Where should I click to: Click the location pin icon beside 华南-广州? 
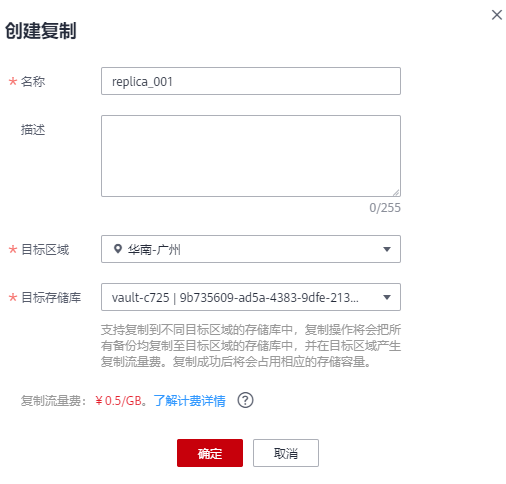pos(118,249)
